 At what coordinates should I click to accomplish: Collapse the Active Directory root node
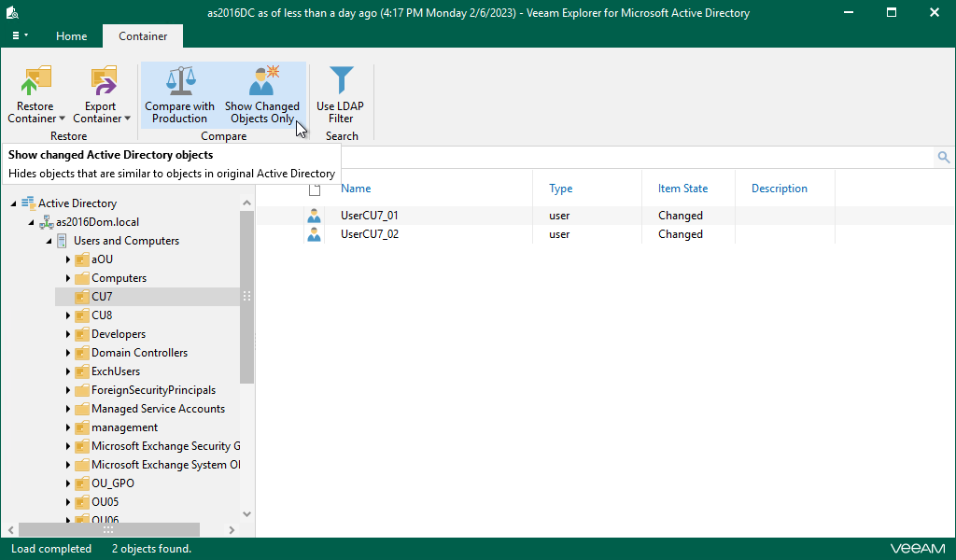[13, 203]
